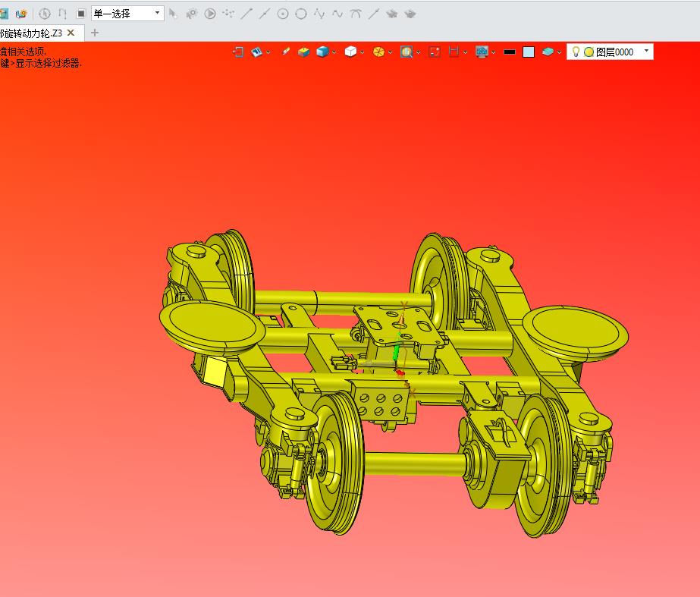Screen dimensions: 700x597
Task: Click the light blue face color swatch
Action: tap(529, 52)
